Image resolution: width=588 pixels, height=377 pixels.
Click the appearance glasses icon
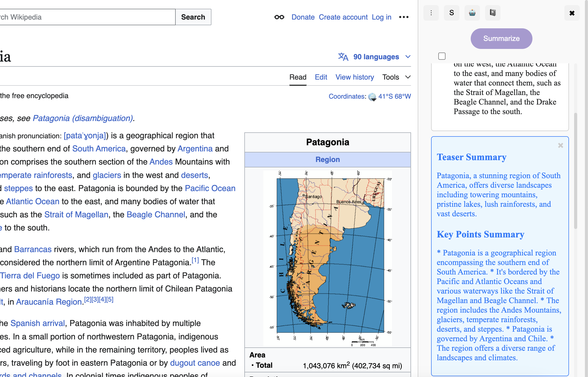click(279, 17)
